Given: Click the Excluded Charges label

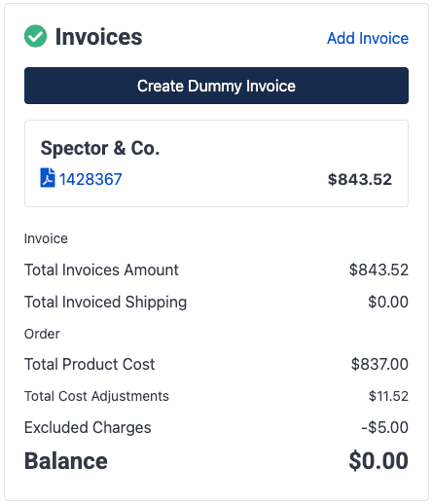Looking at the screenshot, I should (88, 427).
